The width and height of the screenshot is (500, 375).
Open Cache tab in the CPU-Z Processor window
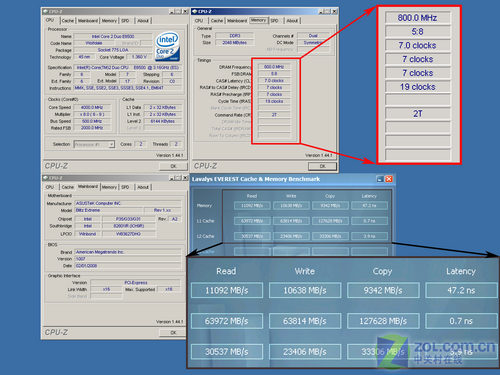[68, 21]
